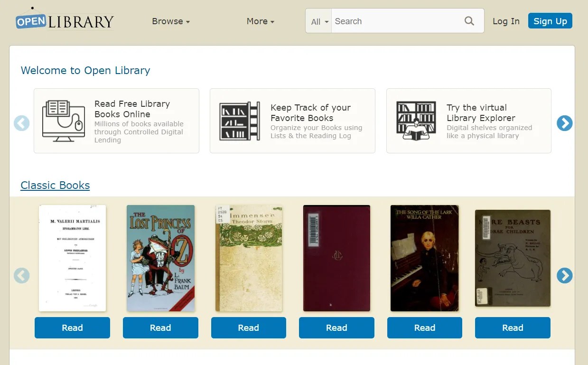Select the M. Valerii Martialis book cover

pyautogui.click(x=72, y=258)
